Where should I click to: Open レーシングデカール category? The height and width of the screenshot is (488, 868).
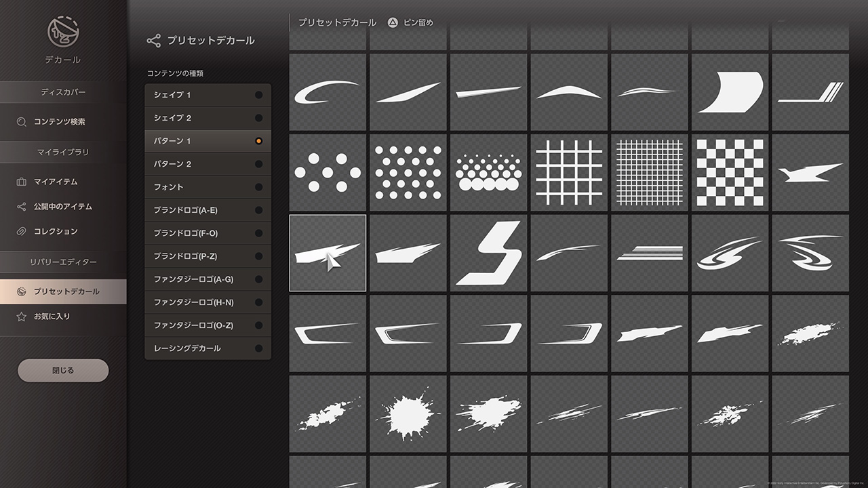click(x=208, y=348)
